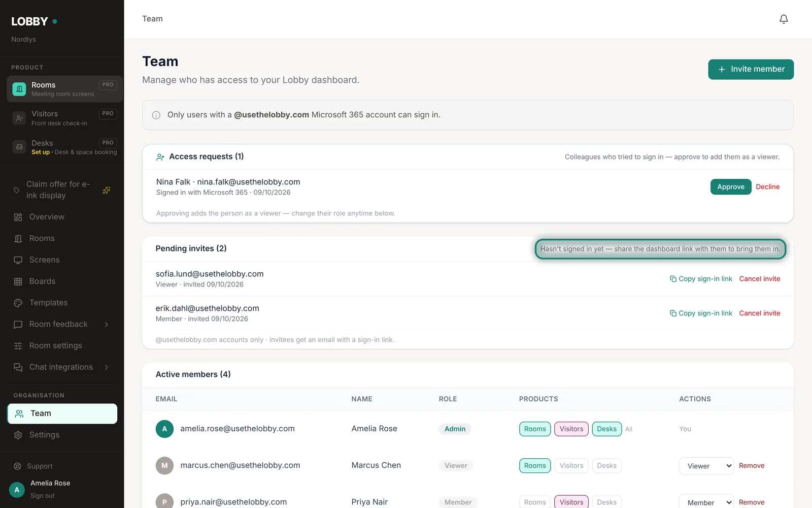Click copy icon for erik.dahl invite
This screenshot has height=508, width=812.
(x=673, y=313)
